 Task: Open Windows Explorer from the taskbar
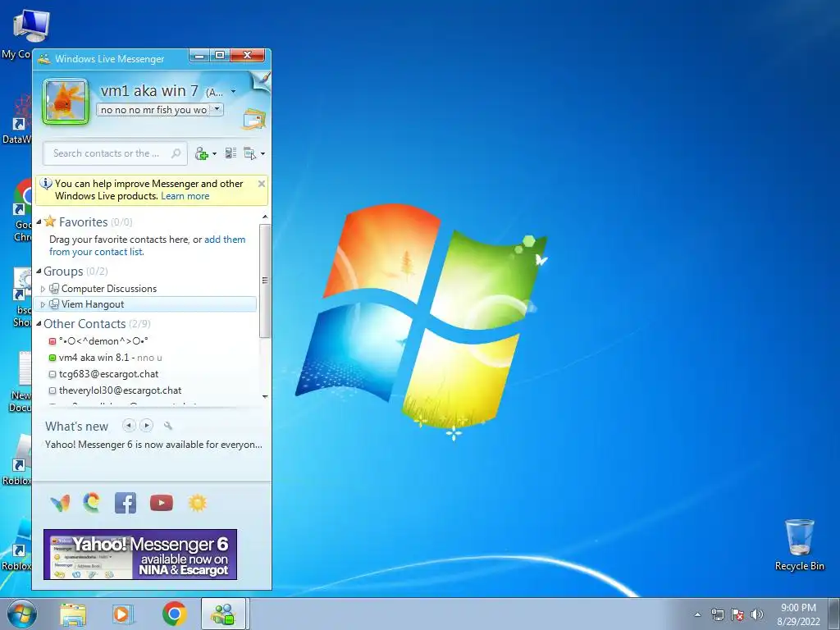tap(73, 614)
